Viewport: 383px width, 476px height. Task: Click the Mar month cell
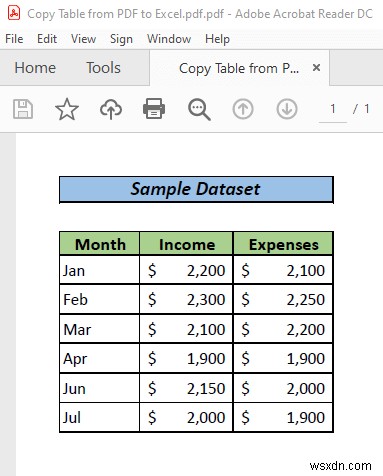point(100,329)
